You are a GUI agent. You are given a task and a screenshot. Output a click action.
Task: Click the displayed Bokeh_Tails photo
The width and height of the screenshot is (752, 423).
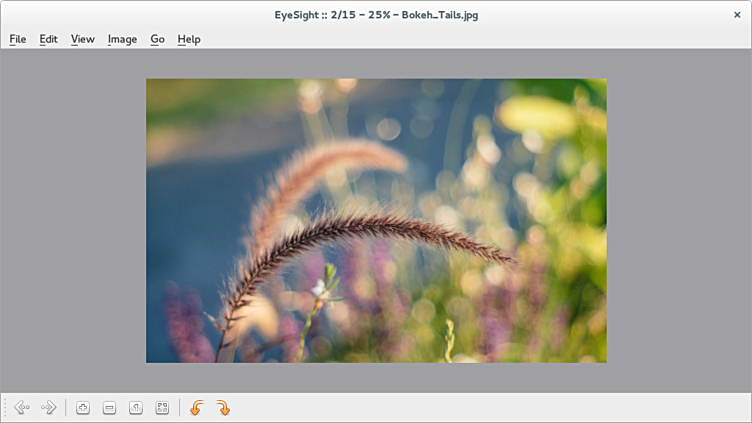[x=376, y=220]
